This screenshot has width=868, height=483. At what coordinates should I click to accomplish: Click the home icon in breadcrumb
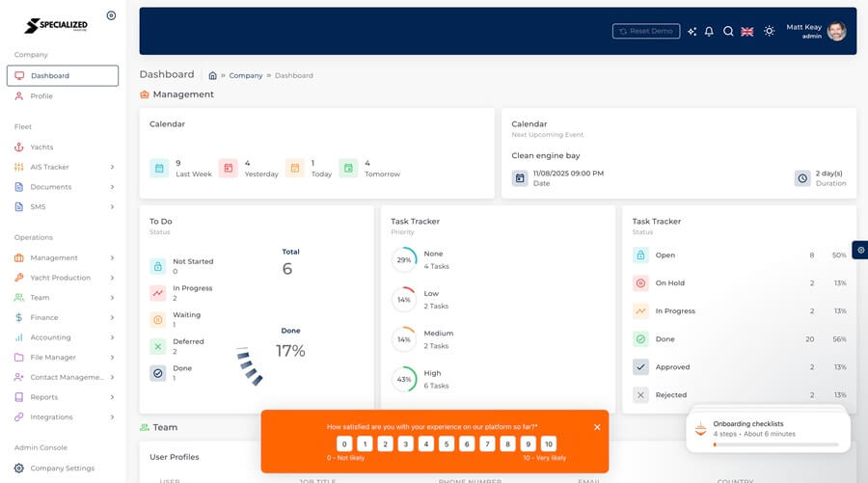(x=212, y=75)
